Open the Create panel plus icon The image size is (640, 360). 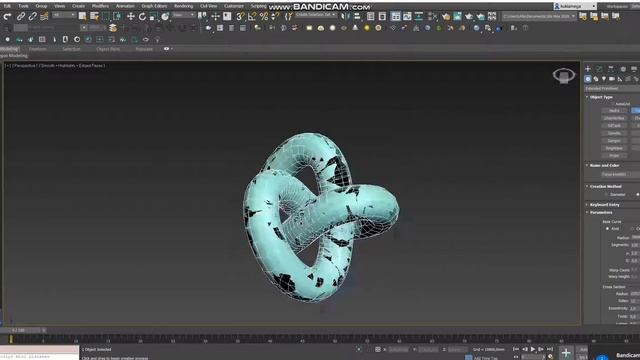[x=588, y=69]
